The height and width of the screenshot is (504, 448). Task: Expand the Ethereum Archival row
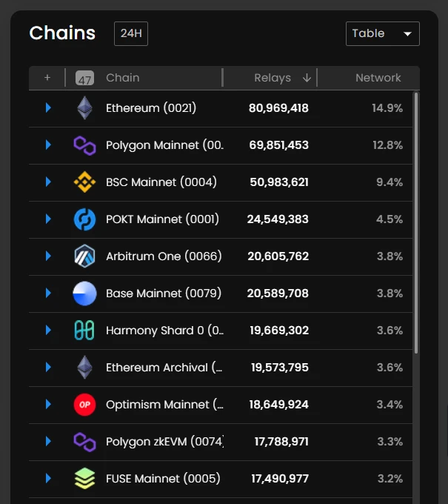click(x=48, y=368)
